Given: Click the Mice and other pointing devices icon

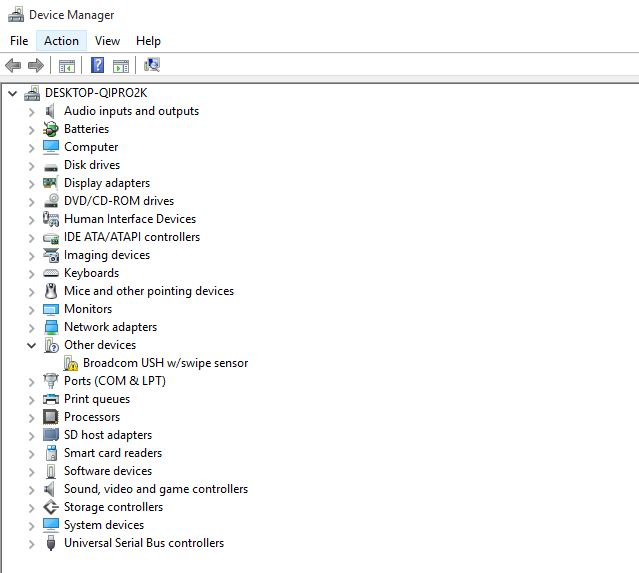Looking at the screenshot, I should pos(51,291).
